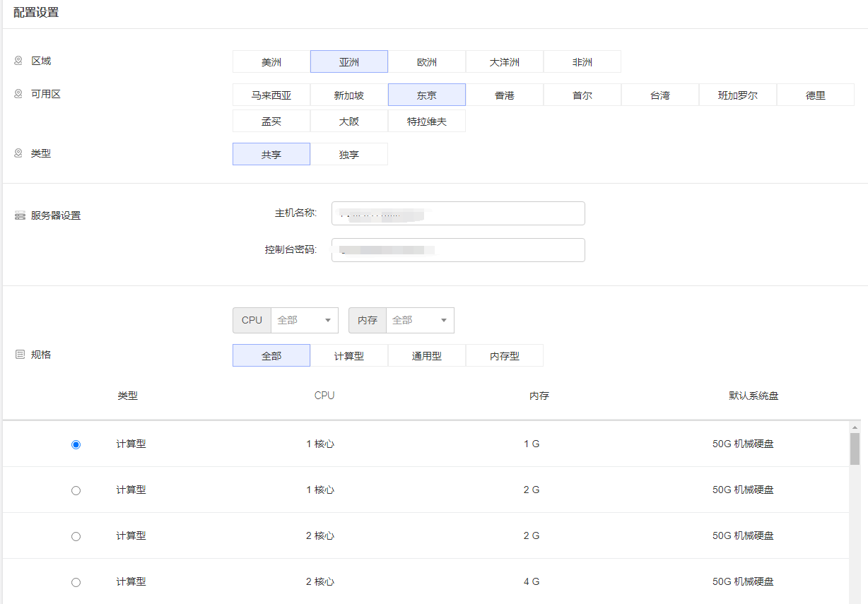Select the 2 核心 4 G radio button

76,582
